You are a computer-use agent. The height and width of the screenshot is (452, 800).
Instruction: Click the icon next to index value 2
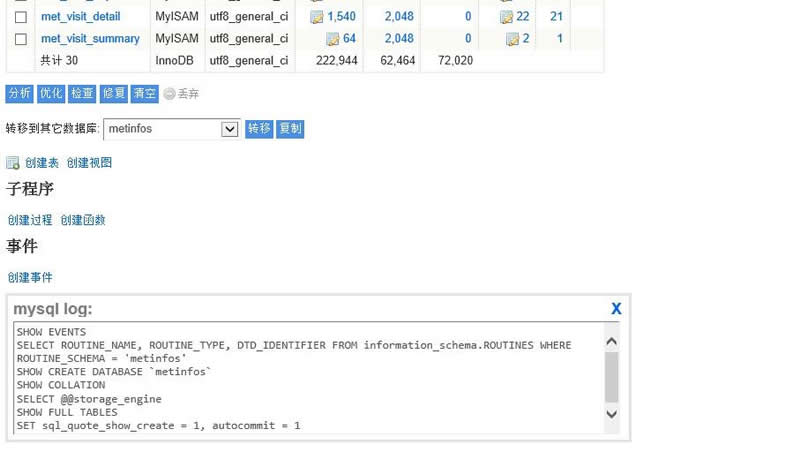[512, 39]
